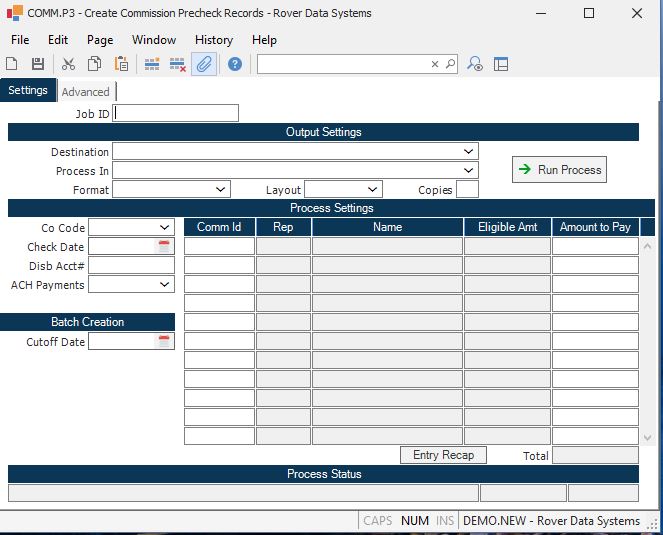Click into the Job ID field
663x535 pixels.
[x=176, y=114]
